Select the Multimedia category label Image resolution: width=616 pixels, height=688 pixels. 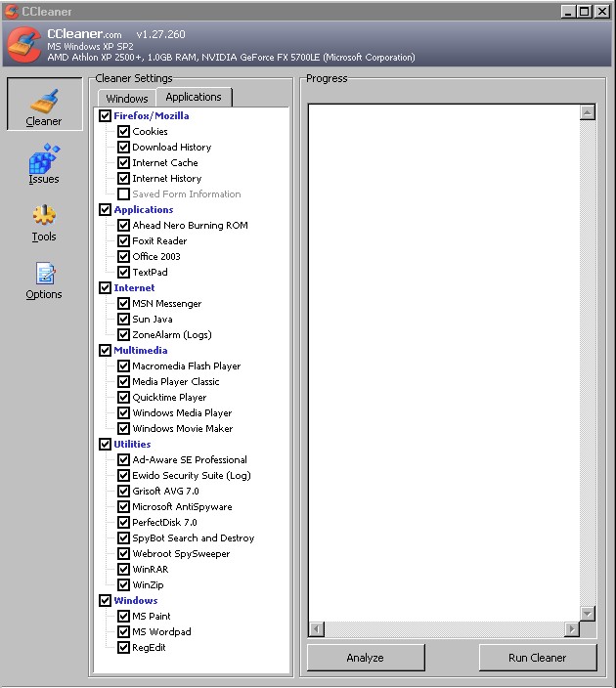(x=141, y=350)
